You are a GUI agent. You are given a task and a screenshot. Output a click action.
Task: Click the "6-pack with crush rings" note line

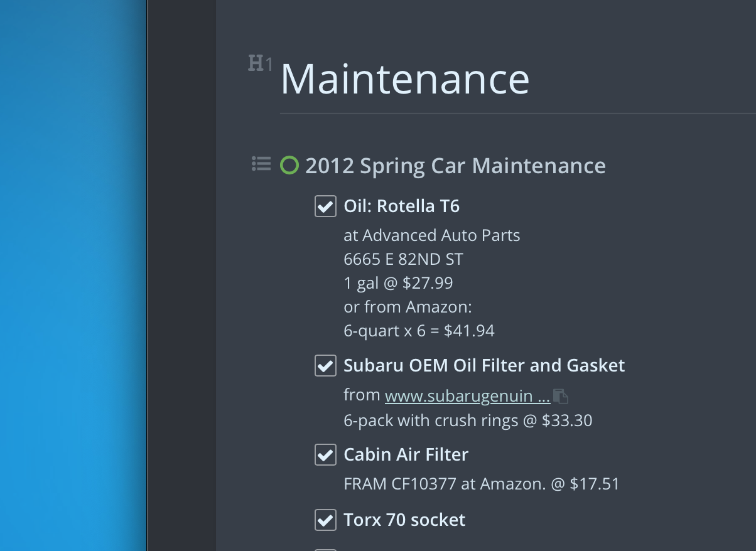[467, 420]
